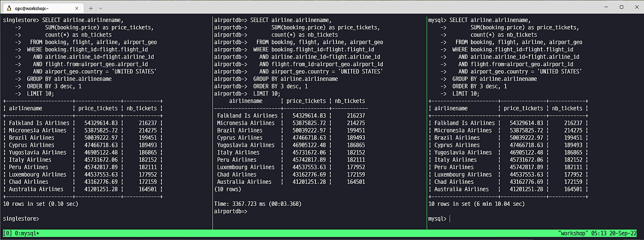The image size is (644, 240).
Task: Click price_tickets header in the singlestore pane
Action: click(x=99, y=108)
